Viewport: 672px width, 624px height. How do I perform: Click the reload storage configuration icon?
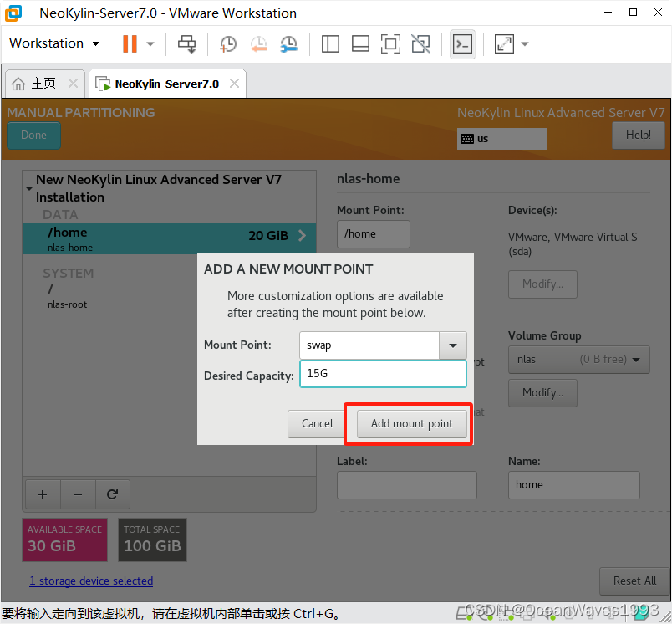click(112, 494)
